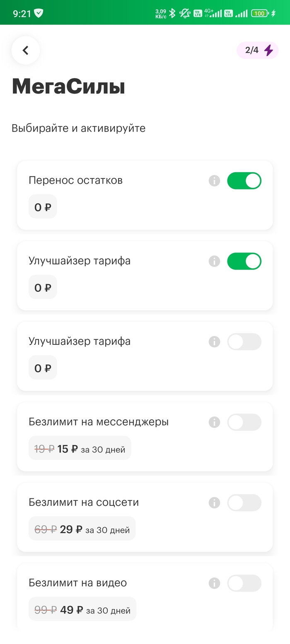Show info for Безлимит на мессенджеры

(214, 422)
